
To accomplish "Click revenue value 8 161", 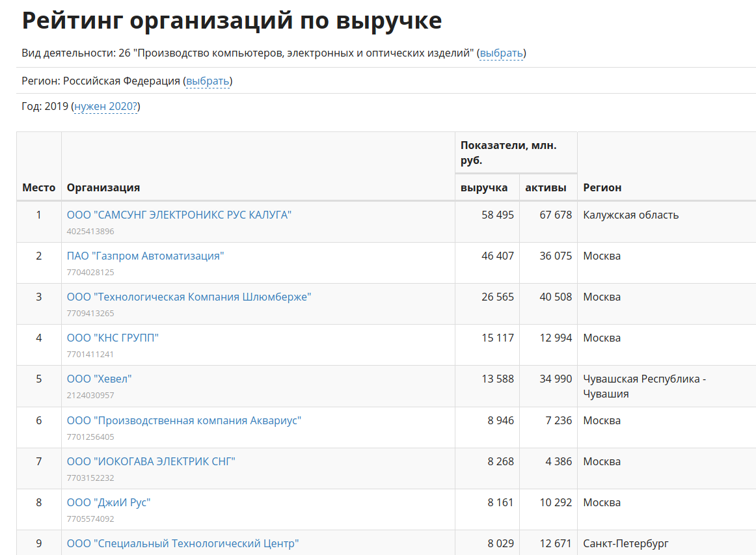I will click(500, 502).
